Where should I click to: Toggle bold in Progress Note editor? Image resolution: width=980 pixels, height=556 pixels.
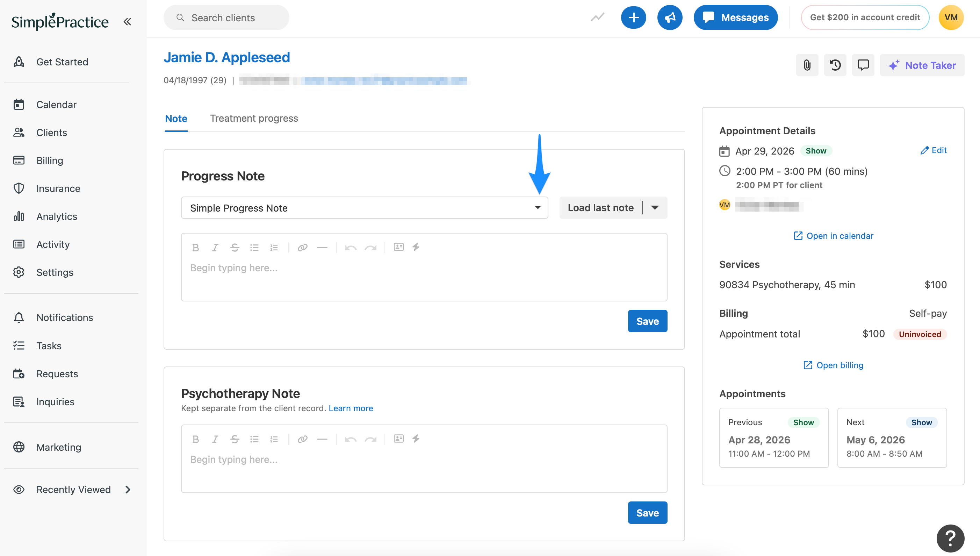click(196, 248)
